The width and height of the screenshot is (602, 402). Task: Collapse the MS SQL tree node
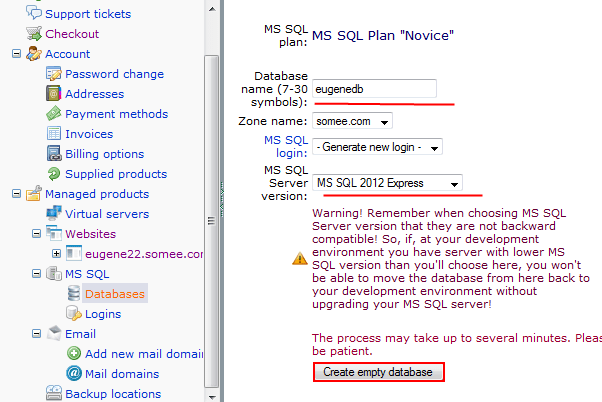[x=36, y=273]
